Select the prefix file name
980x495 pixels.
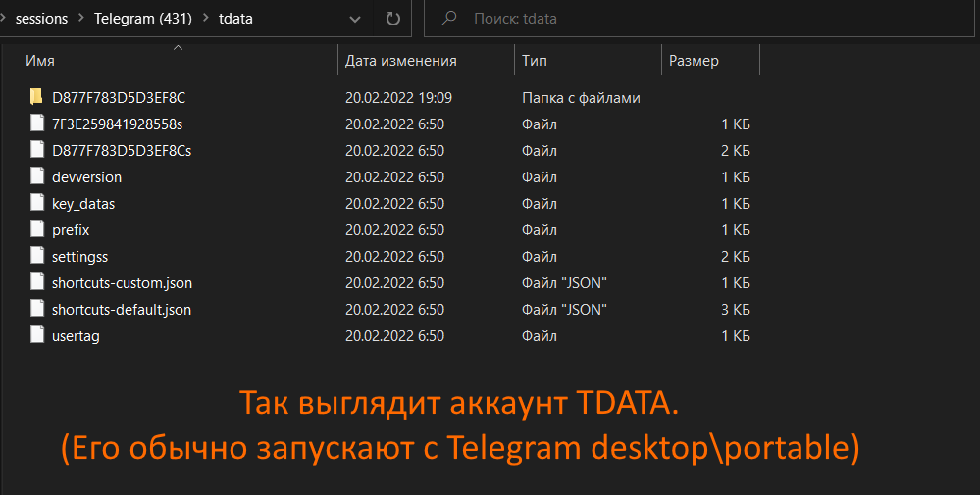[x=71, y=230]
